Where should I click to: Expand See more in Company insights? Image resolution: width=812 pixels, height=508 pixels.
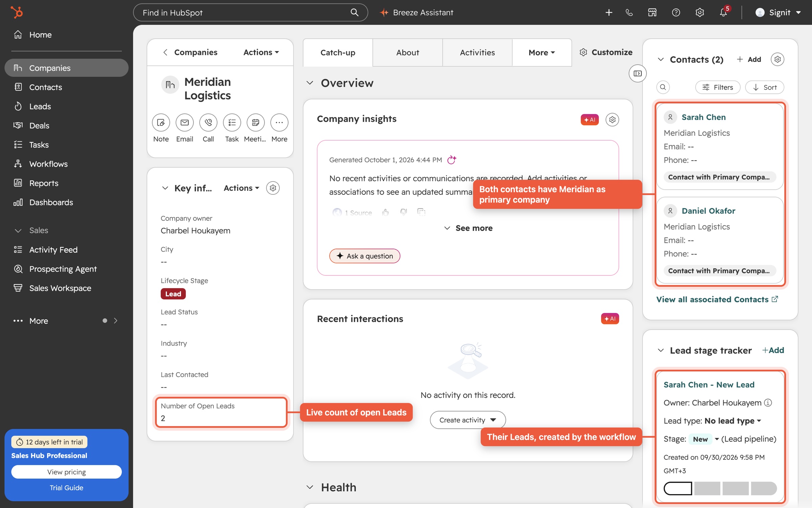[x=468, y=228]
